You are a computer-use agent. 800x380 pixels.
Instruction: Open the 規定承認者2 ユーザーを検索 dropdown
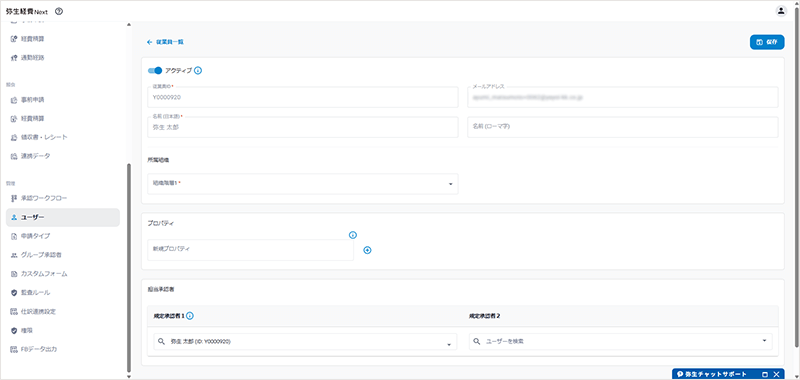coord(620,341)
